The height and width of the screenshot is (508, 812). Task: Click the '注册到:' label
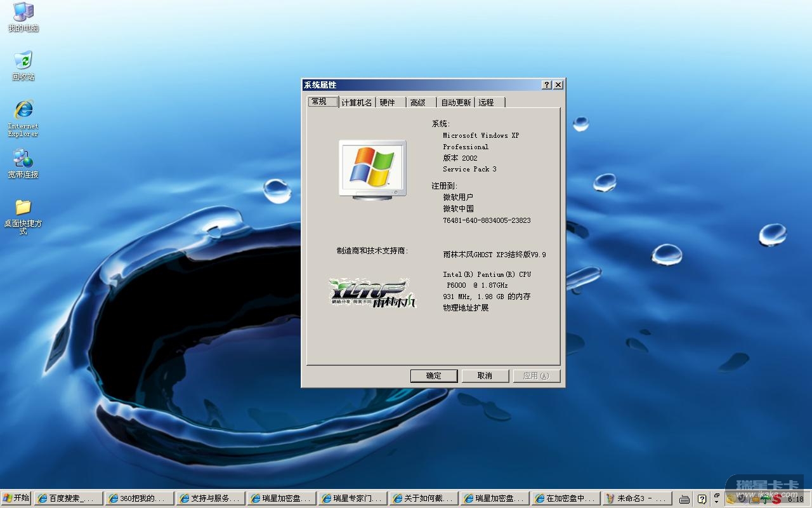(x=444, y=186)
